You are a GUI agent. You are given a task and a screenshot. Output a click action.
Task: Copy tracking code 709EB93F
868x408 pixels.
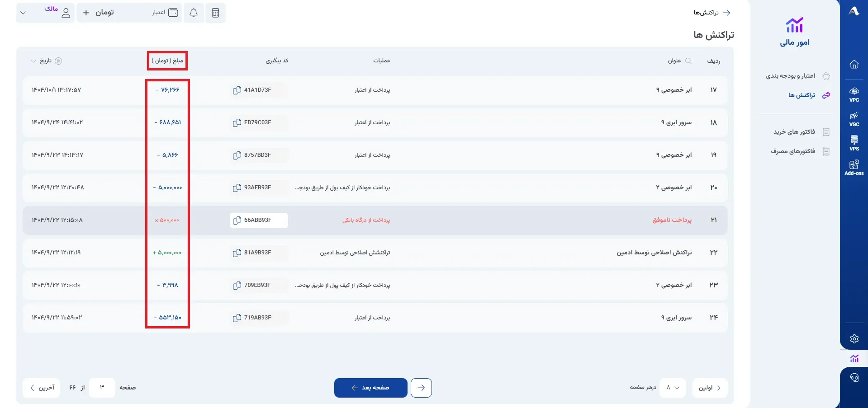[x=237, y=285]
